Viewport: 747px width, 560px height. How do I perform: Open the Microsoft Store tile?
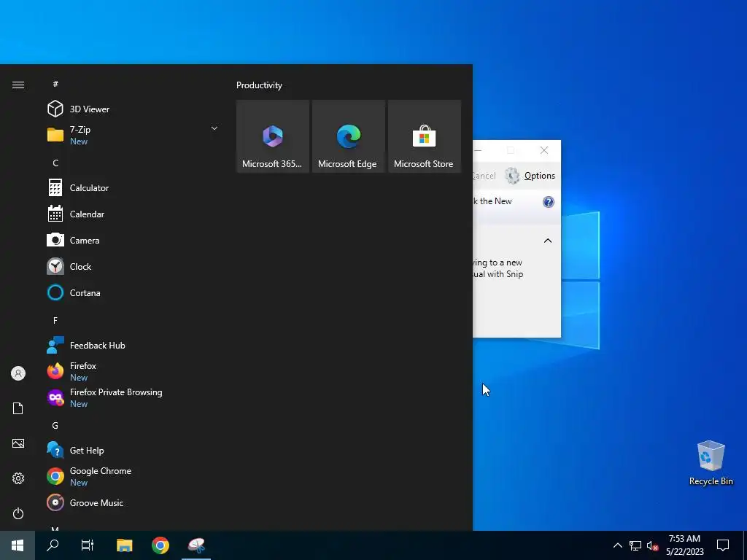coord(425,136)
